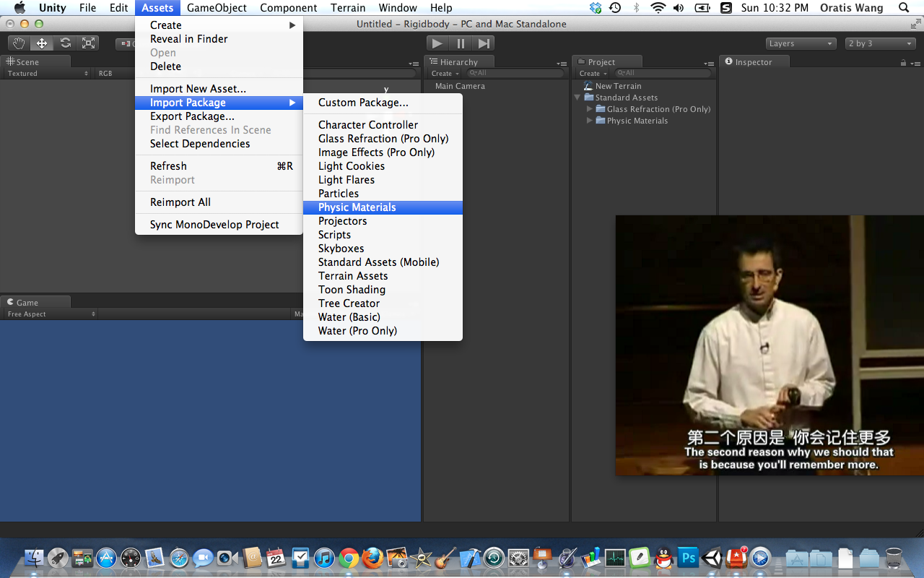Click the Hierarchy search field
The width and height of the screenshot is (924, 578).
tap(515, 73)
